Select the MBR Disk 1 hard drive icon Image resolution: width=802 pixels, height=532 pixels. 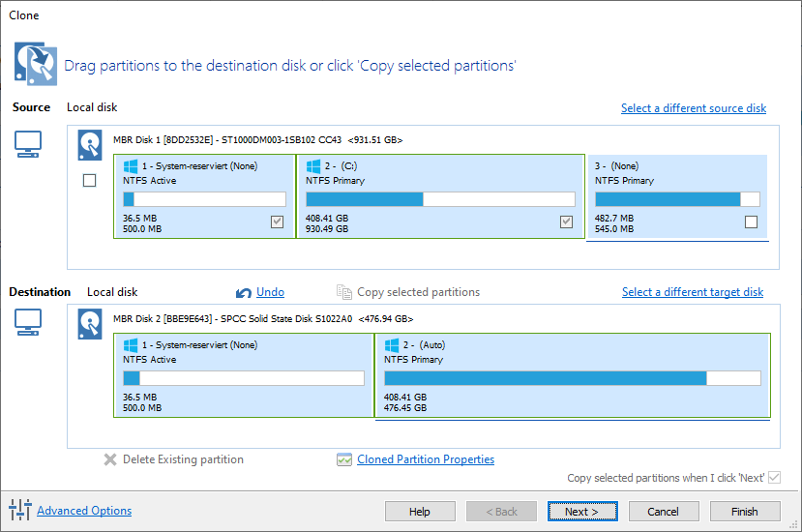[90, 145]
